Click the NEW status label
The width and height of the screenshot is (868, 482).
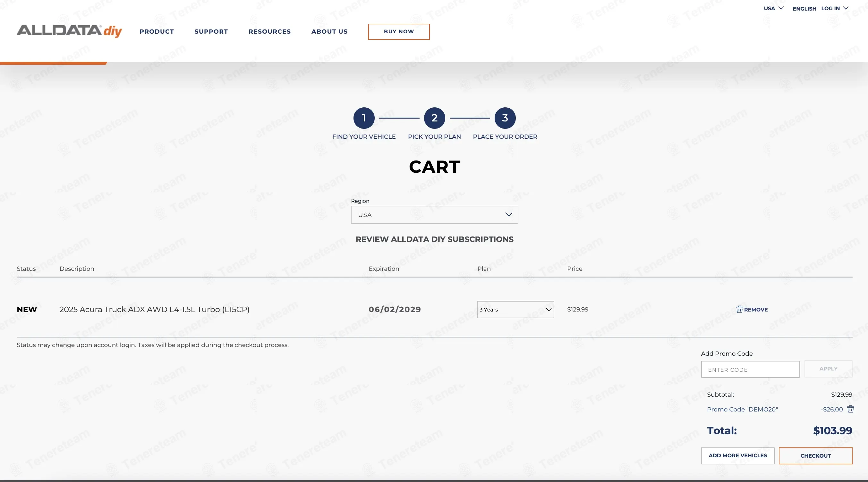coord(27,309)
